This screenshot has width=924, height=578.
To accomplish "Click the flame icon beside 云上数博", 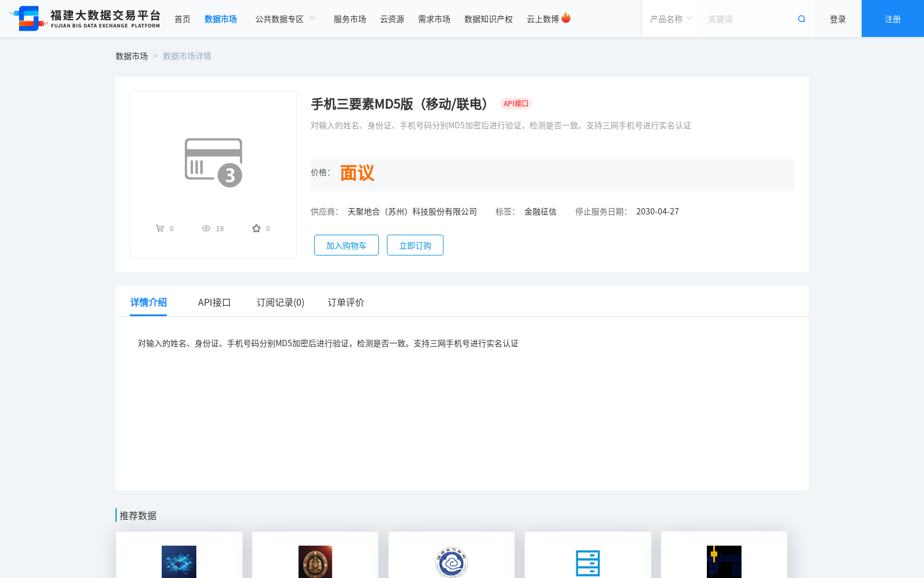I will point(566,18).
